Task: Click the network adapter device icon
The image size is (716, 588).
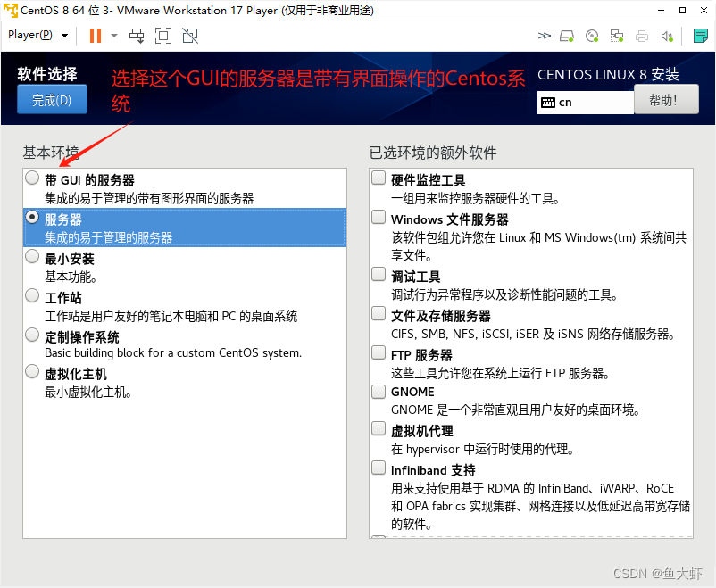Action: [x=617, y=36]
